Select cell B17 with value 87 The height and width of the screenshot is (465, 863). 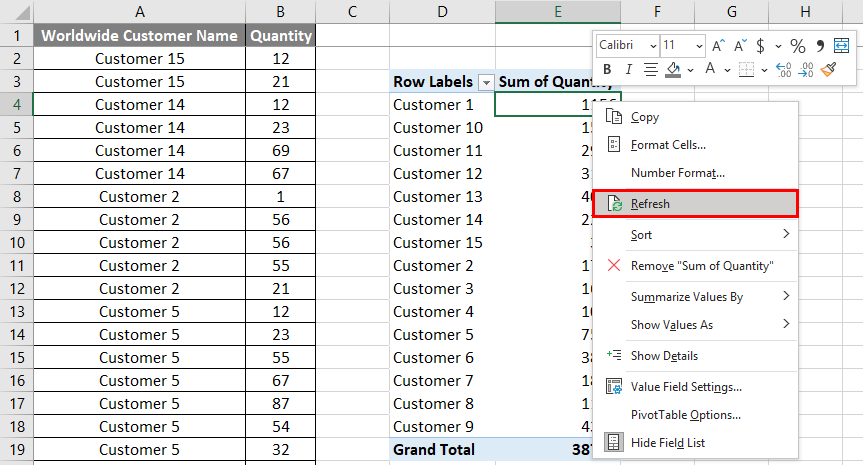tap(281, 403)
